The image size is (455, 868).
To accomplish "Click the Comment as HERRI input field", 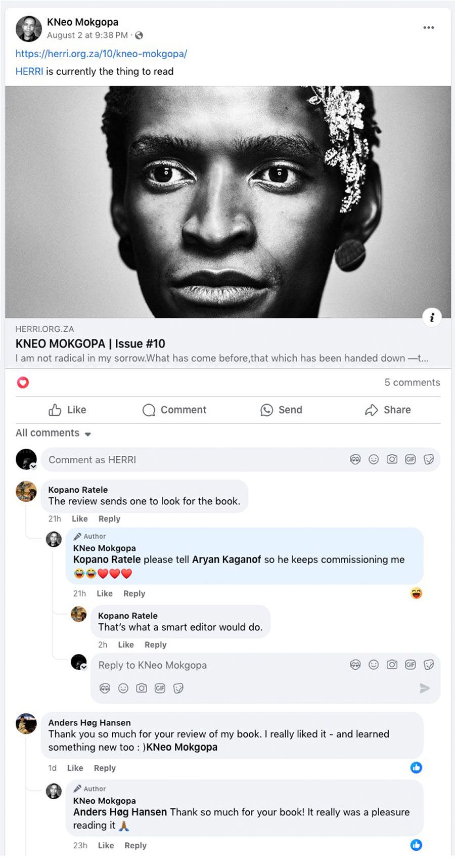I will [x=192, y=460].
